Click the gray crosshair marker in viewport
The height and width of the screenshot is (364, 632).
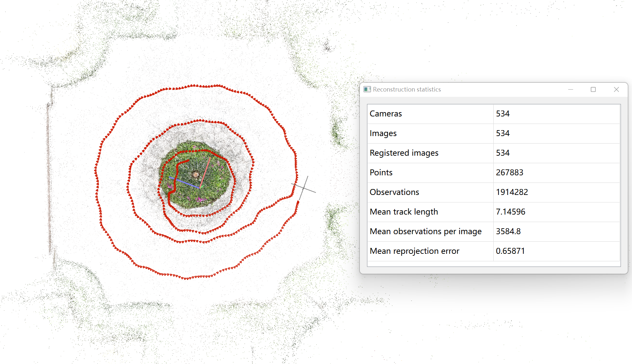pyautogui.click(x=304, y=188)
